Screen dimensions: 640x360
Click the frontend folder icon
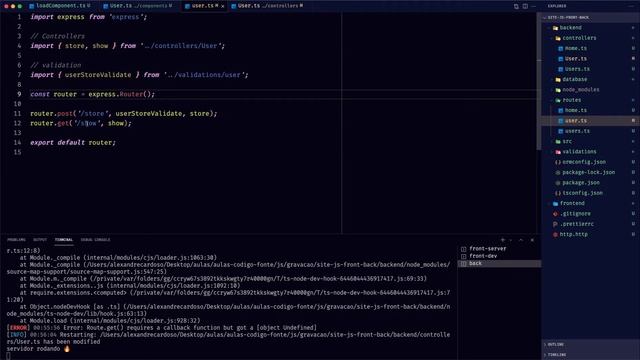point(555,204)
